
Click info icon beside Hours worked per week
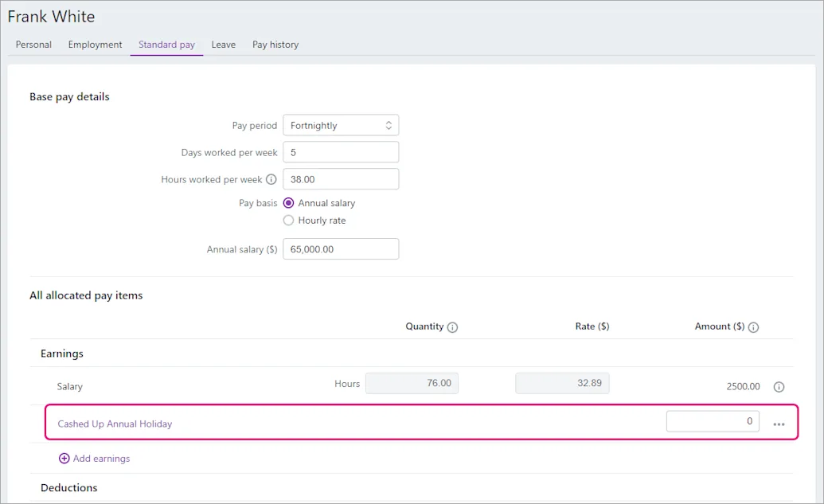point(271,180)
